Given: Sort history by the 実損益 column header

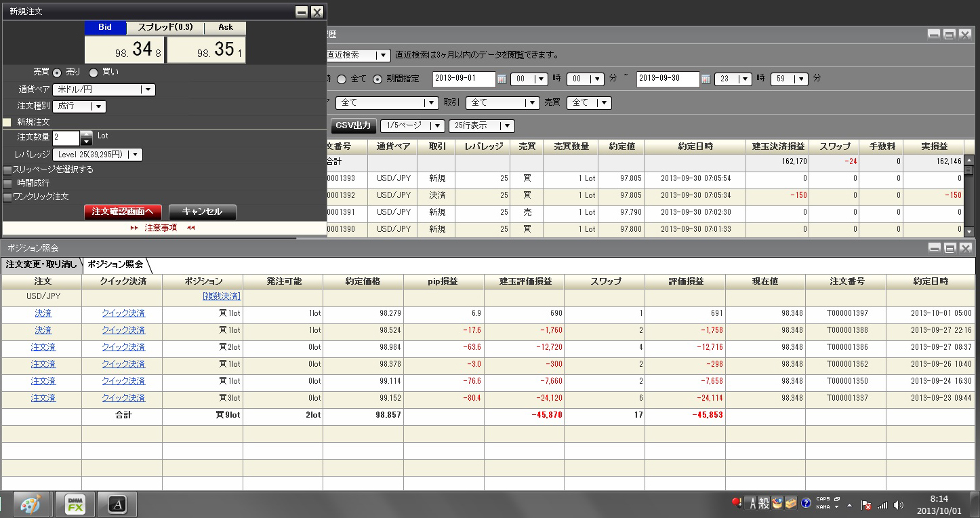Looking at the screenshot, I should [934, 146].
